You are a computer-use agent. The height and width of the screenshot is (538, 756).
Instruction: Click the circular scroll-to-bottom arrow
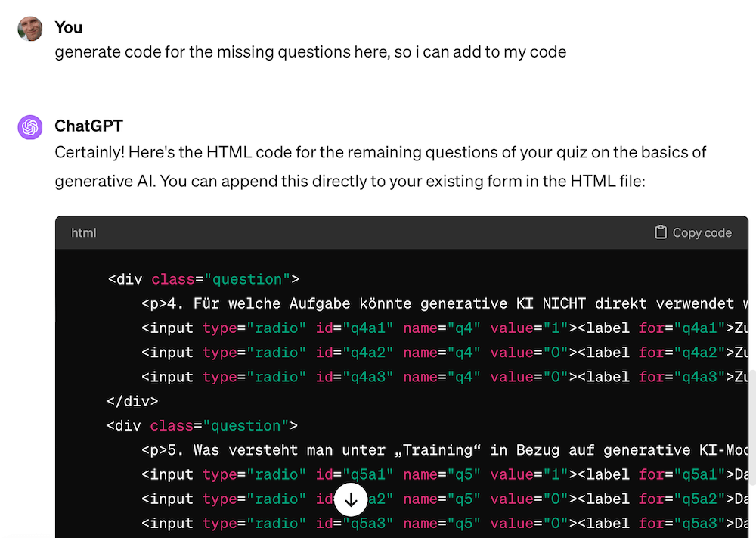tap(351, 499)
